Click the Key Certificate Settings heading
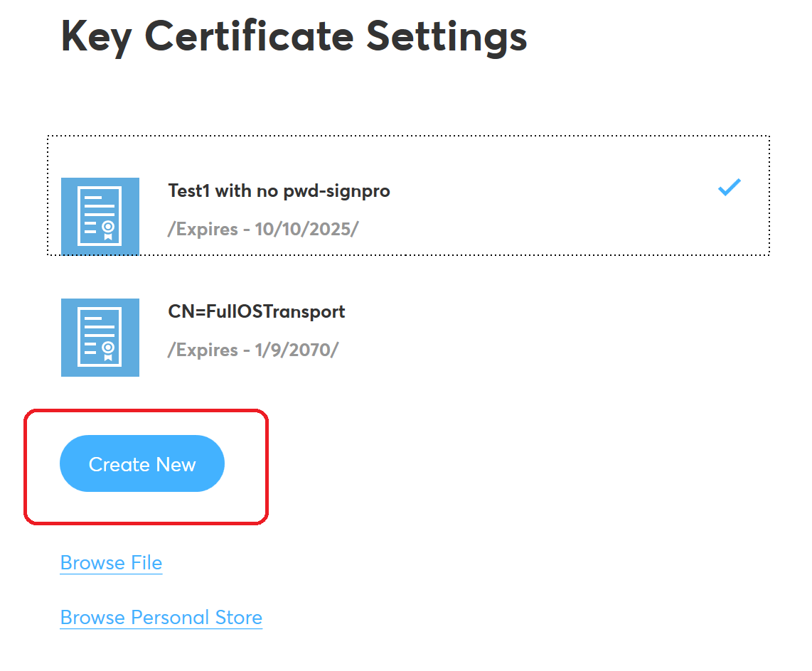 294,37
